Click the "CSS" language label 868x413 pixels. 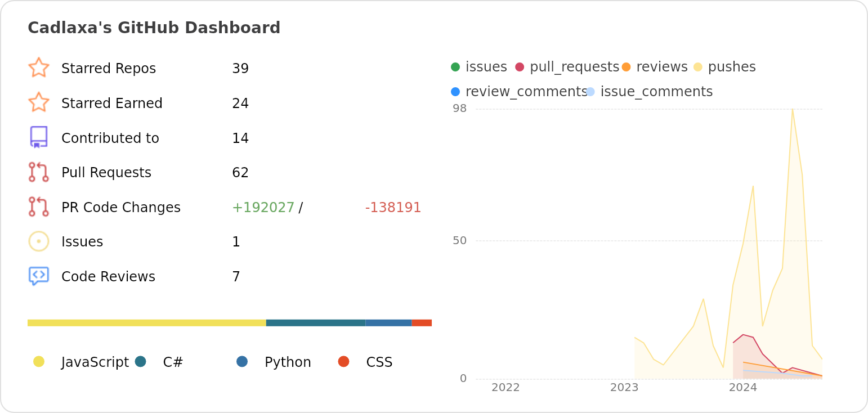(x=379, y=362)
